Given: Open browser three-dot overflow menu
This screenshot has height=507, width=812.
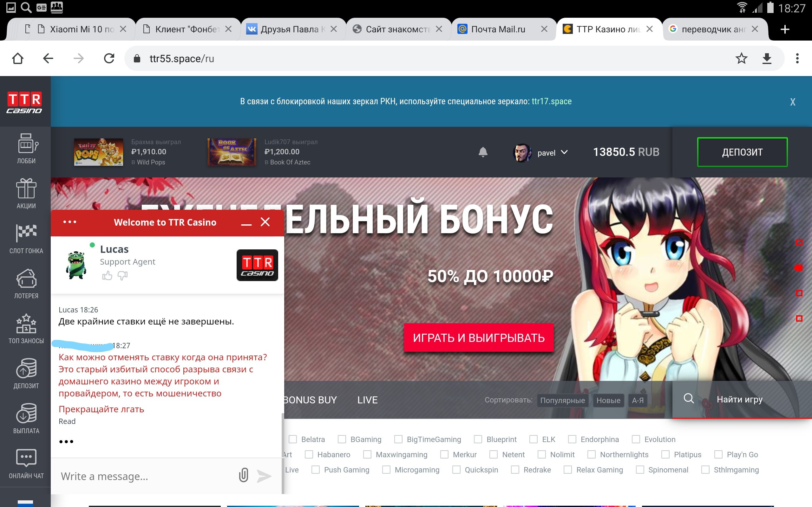Looking at the screenshot, I should point(797,58).
